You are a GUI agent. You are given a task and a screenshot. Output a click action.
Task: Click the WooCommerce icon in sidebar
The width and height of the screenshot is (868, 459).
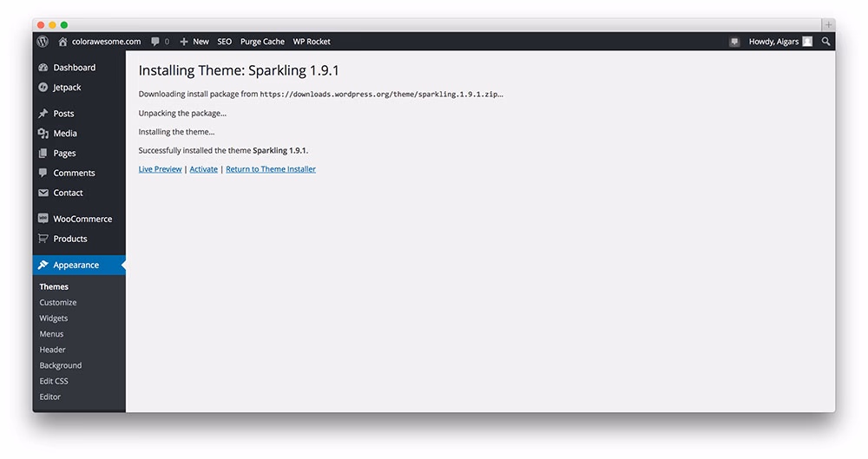click(x=43, y=219)
